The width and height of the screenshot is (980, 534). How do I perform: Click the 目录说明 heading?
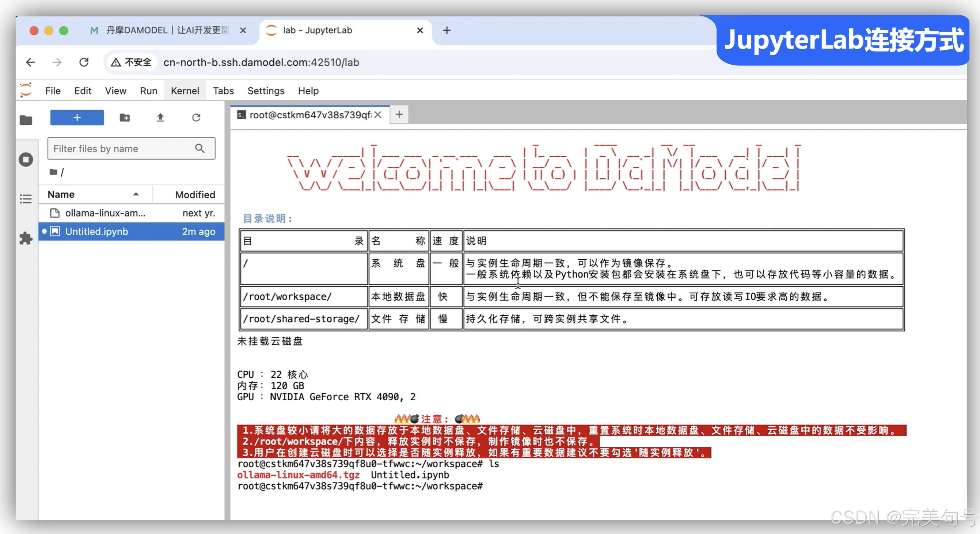coord(267,219)
